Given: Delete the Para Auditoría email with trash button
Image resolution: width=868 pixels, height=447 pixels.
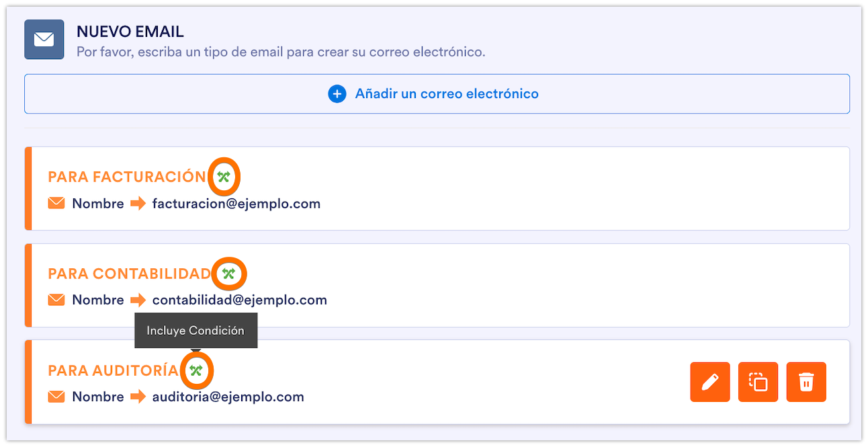Looking at the screenshot, I should pos(806,382).
